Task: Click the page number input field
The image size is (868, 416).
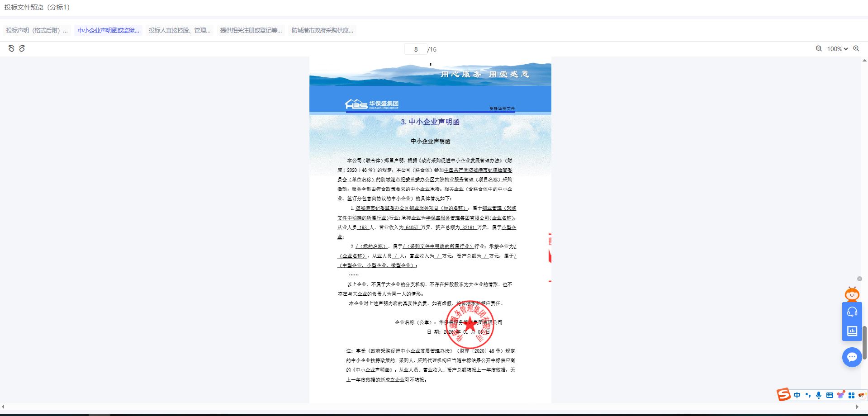Action: (416, 49)
